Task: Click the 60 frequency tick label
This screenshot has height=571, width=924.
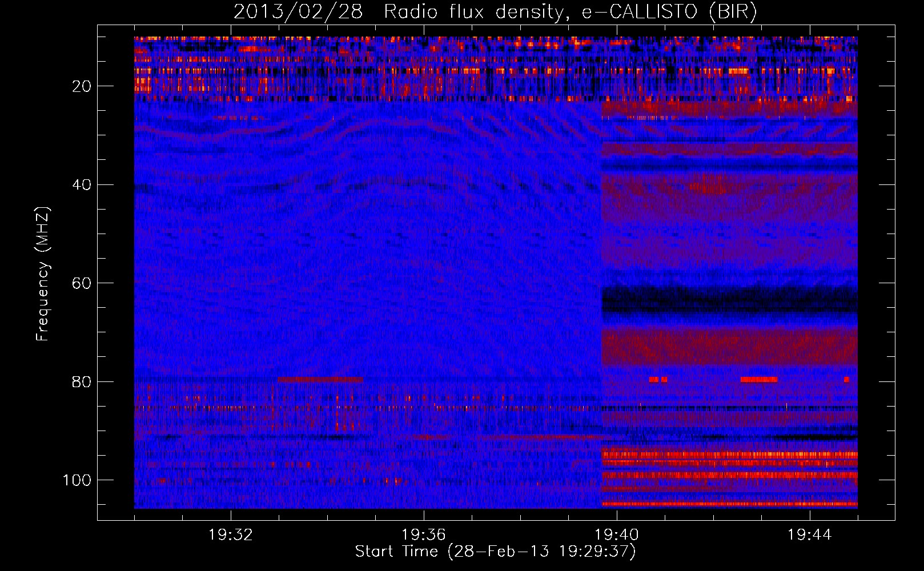Action: [82, 283]
